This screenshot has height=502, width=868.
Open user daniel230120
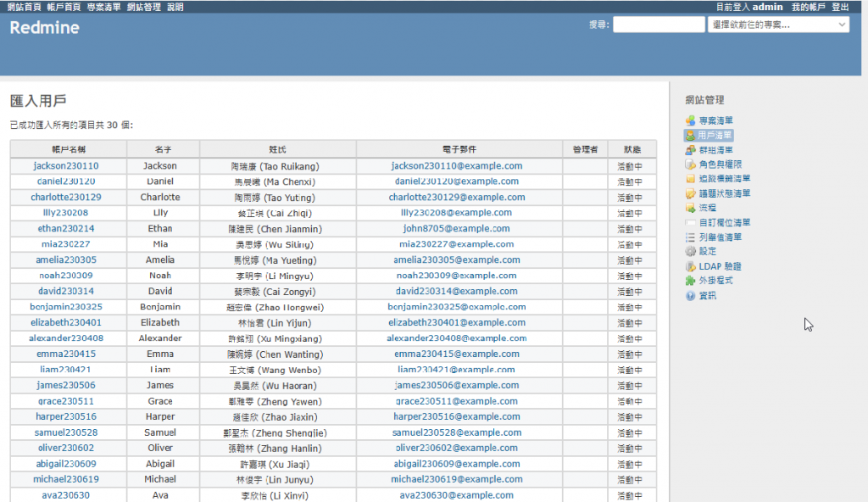[66, 181]
